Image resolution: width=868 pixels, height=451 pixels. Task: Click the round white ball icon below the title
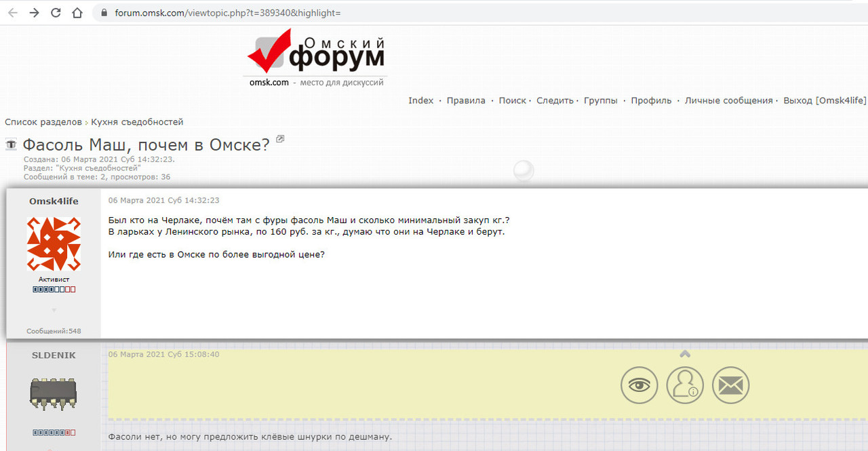coord(524,171)
